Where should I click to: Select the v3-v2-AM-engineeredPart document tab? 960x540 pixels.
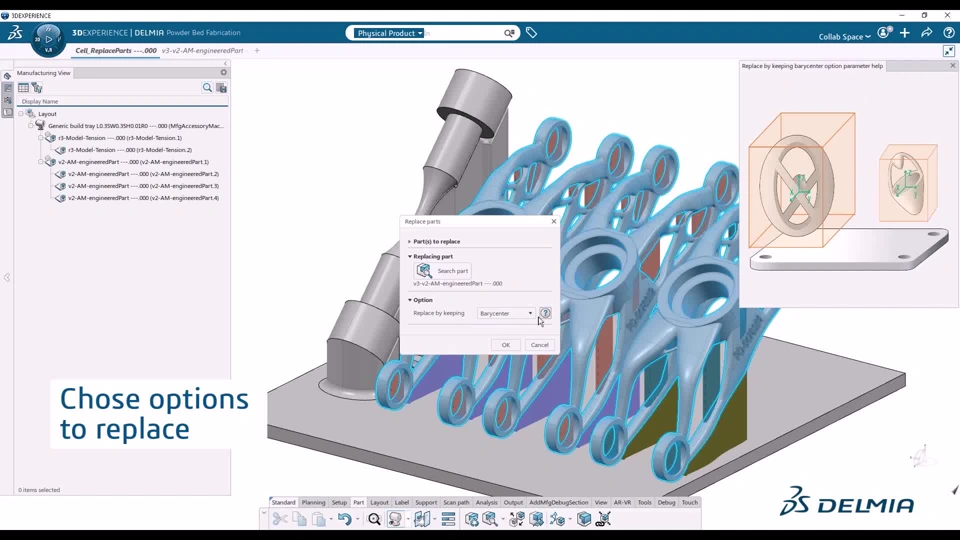pyautogui.click(x=203, y=51)
